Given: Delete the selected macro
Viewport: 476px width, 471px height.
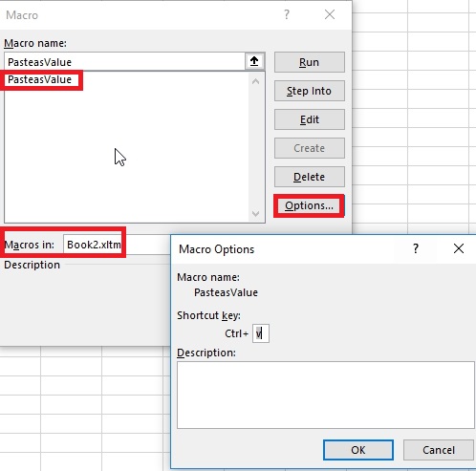Looking at the screenshot, I should pos(310,177).
